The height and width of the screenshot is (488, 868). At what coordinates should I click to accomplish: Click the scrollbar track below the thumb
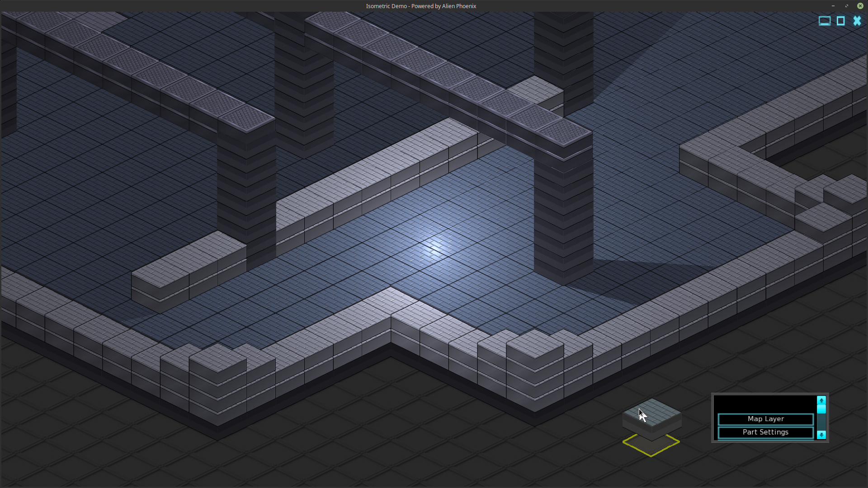point(821,422)
